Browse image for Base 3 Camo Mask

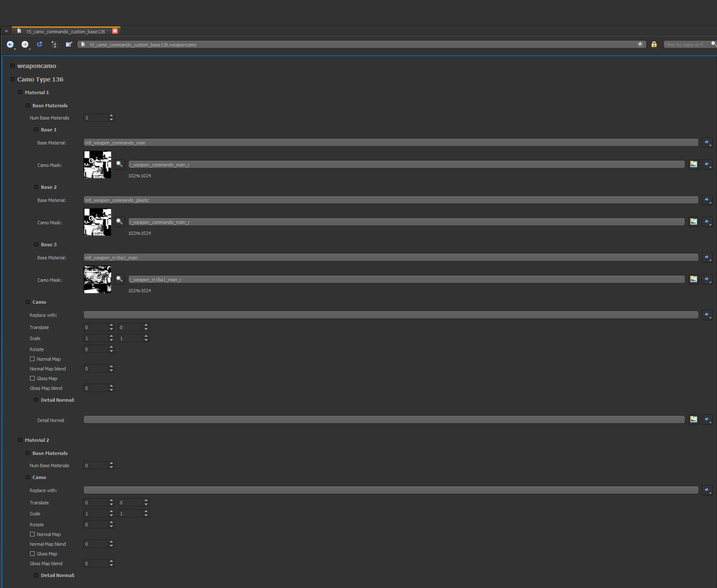coord(694,279)
